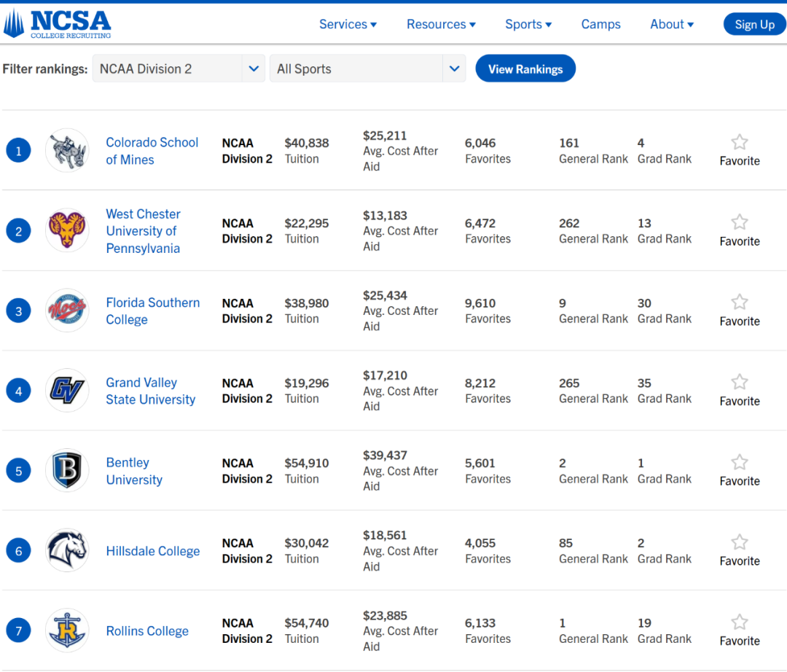Screen dimensions: 787x672
Task: Favorite Grand Valley State University star
Action: [740, 382]
